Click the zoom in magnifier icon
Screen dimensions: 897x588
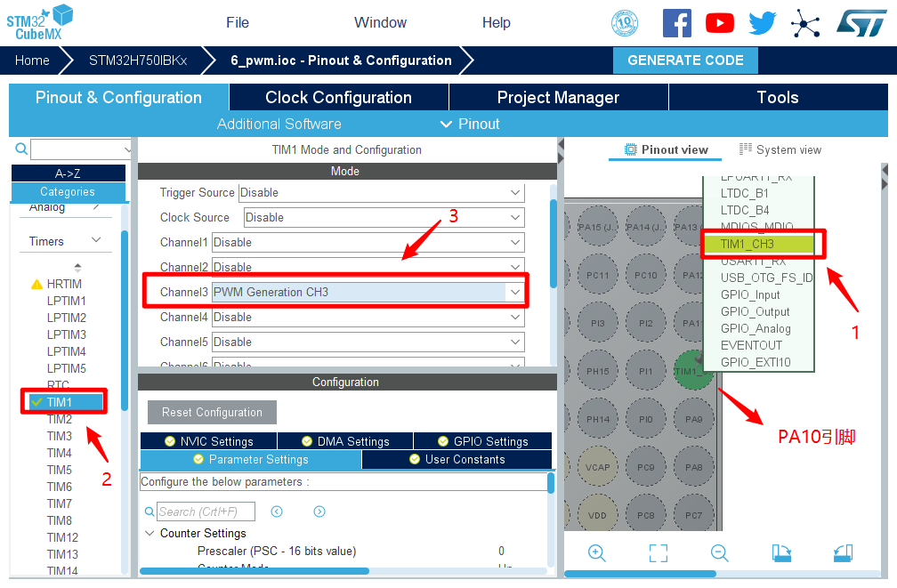tap(597, 552)
